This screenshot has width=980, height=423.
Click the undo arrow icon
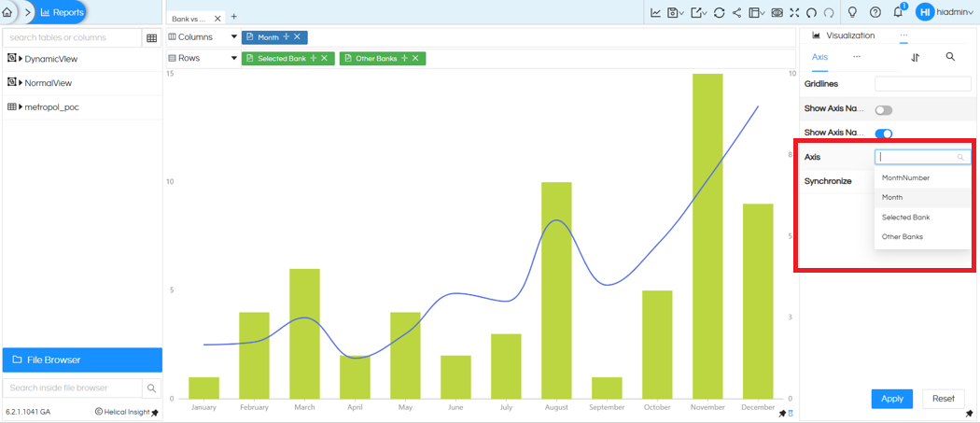(811, 12)
